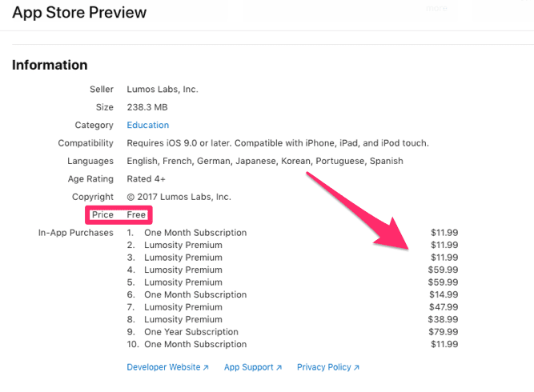The image size is (534, 392).
Task: Click the Information section heading
Action: tap(50, 65)
